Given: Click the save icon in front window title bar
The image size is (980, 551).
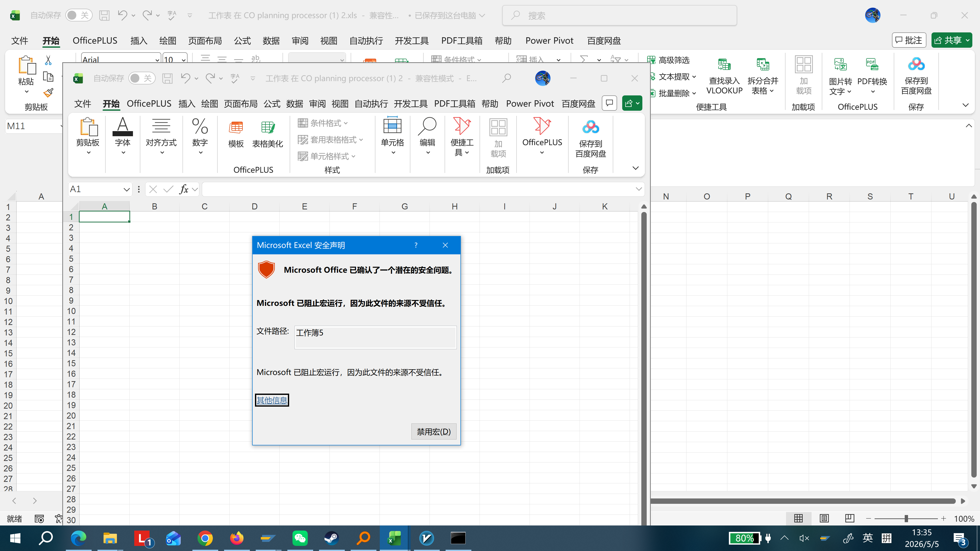Looking at the screenshot, I should tap(167, 78).
